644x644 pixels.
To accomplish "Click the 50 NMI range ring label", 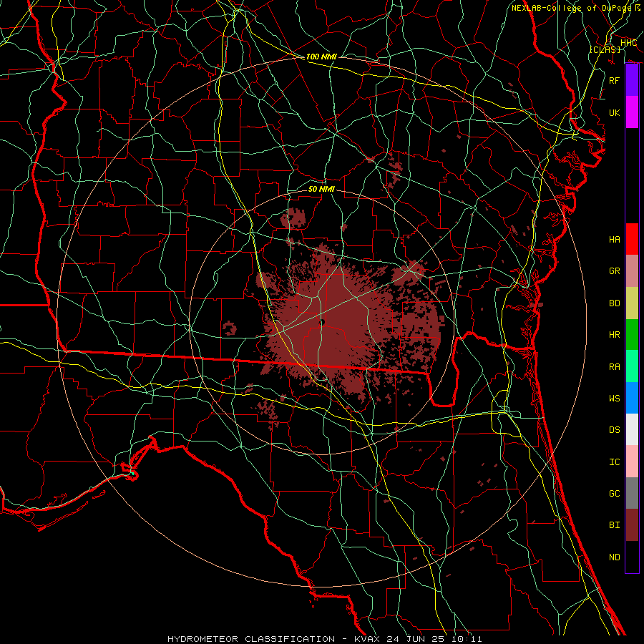I will click(x=321, y=189).
